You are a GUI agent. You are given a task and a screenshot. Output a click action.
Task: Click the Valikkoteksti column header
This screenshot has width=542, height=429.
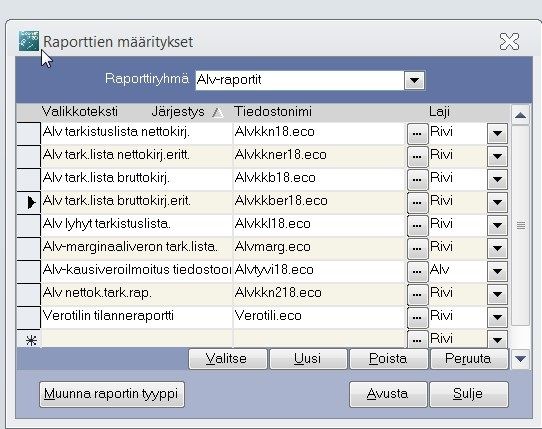point(80,112)
